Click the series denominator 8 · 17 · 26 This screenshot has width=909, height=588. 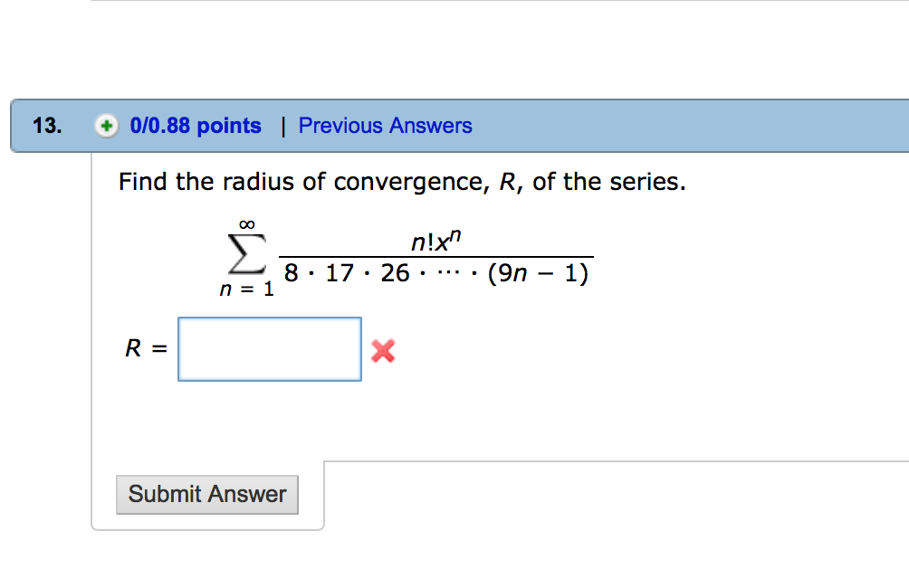point(346,273)
